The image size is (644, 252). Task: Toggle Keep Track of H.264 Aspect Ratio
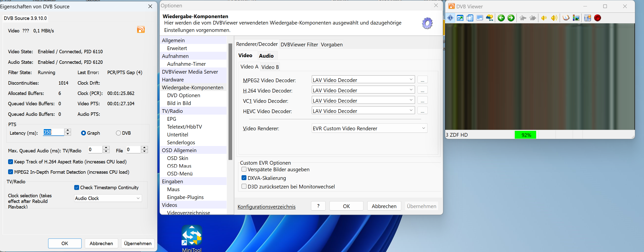[11, 162]
